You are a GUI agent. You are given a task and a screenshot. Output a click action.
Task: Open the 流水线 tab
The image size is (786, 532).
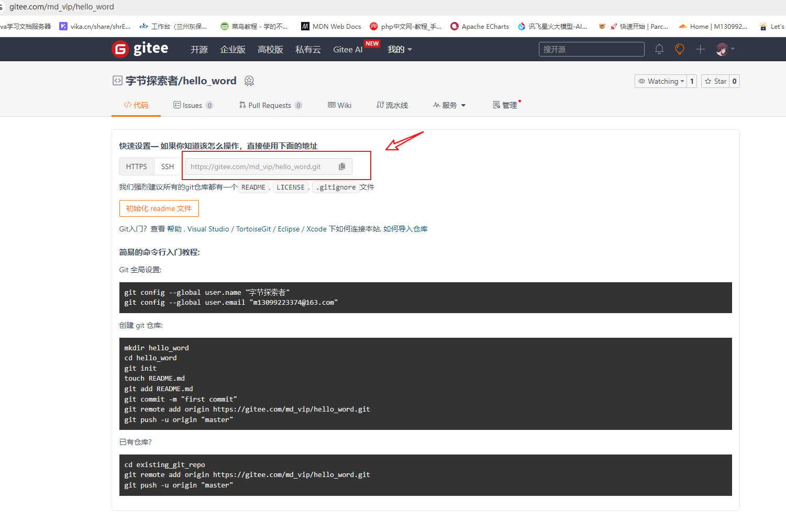coord(392,105)
